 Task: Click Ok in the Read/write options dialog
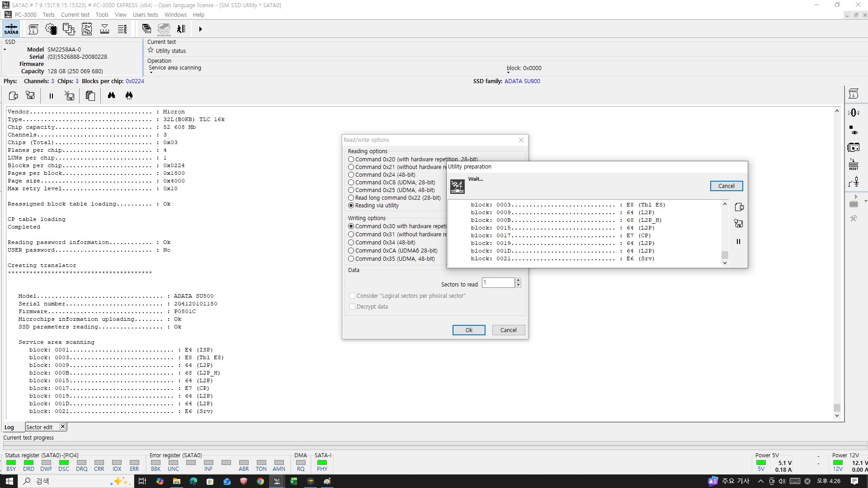pyautogui.click(x=469, y=330)
